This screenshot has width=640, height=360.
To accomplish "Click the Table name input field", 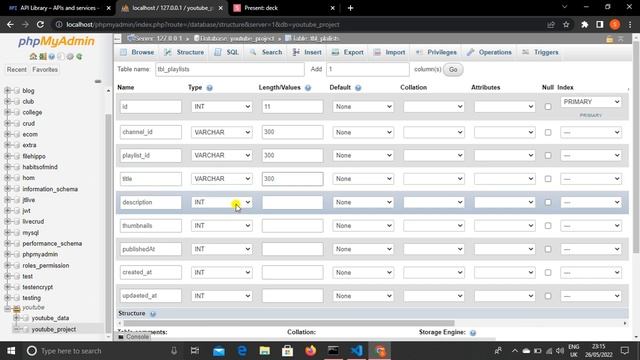I will [x=230, y=69].
